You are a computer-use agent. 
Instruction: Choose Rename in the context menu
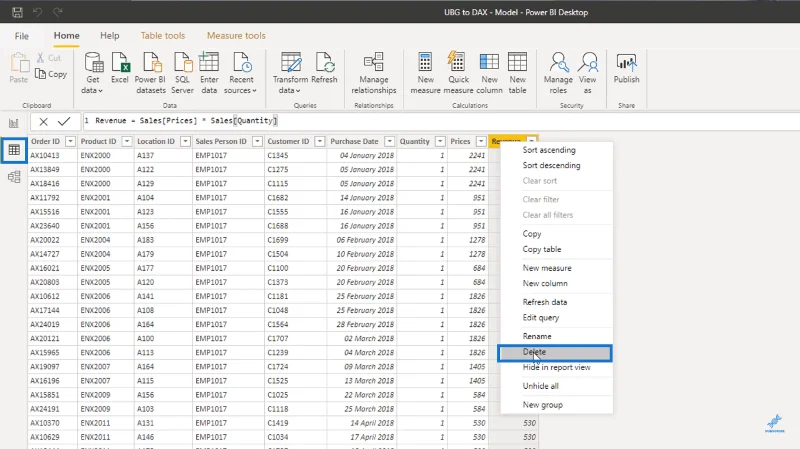556,336
